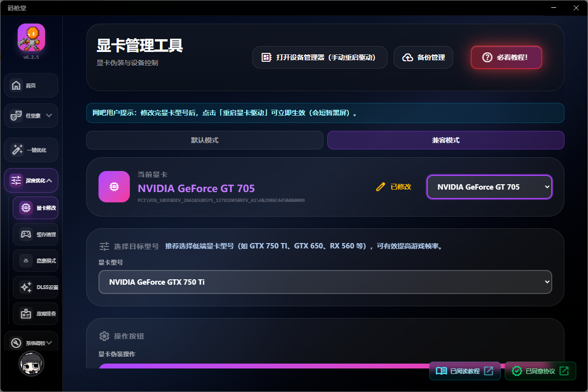Click the version label v6.2.5
The image size is (588, 392).
click(31, 57)
